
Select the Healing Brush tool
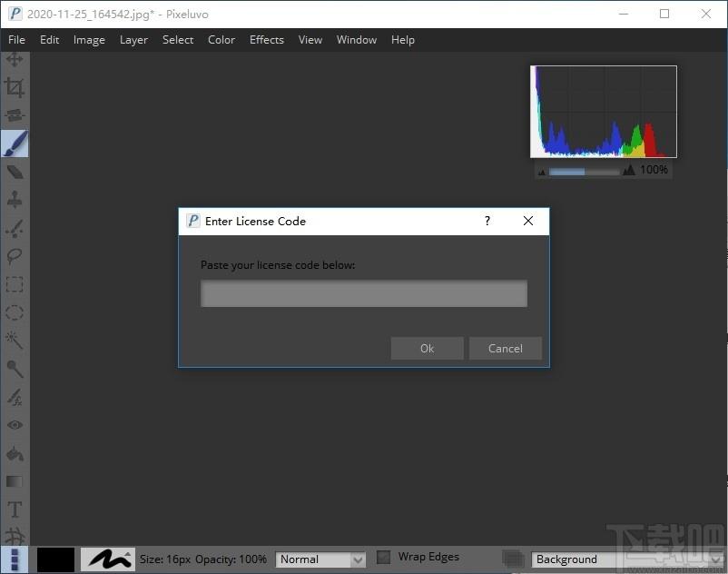coord(15,228)
